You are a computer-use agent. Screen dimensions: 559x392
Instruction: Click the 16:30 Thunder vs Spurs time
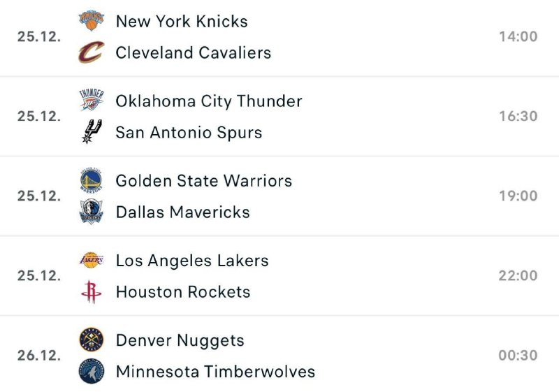(x=518, y=116)
